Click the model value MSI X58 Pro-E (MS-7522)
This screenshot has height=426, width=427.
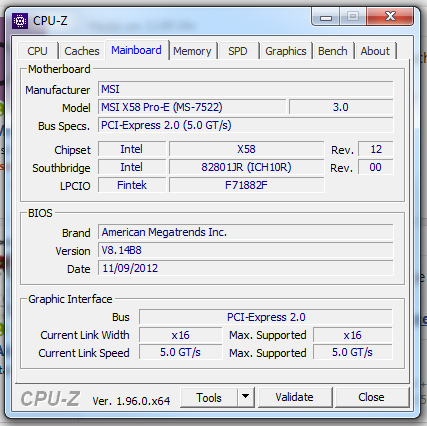(x=192, y=107)
